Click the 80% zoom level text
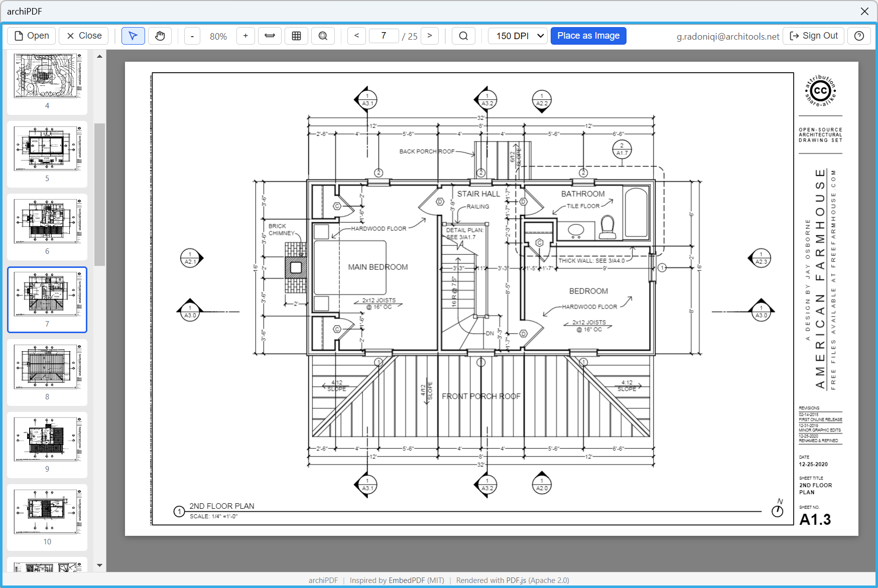 pyautogui.click(x=218, y=36)
